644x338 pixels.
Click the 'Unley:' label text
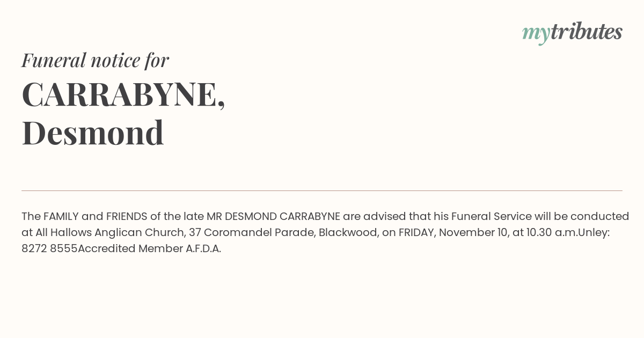(x=594, y=233)
